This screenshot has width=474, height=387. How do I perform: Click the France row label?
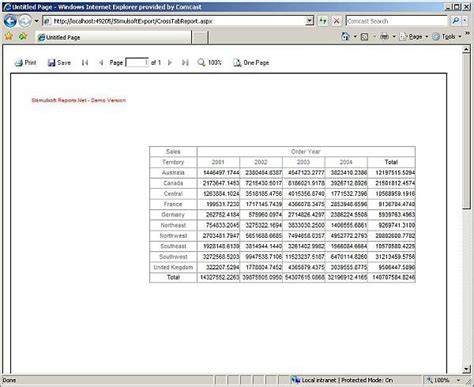tap(173, 204)
